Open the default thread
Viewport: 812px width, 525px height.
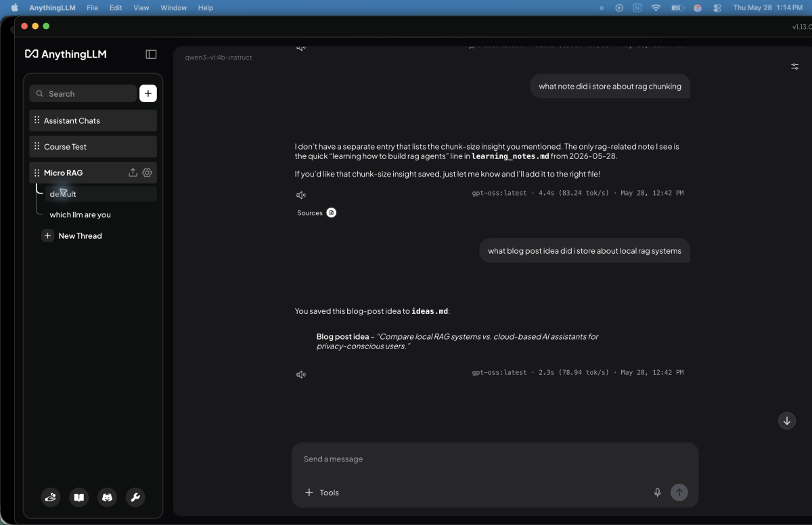coord(101,194)
